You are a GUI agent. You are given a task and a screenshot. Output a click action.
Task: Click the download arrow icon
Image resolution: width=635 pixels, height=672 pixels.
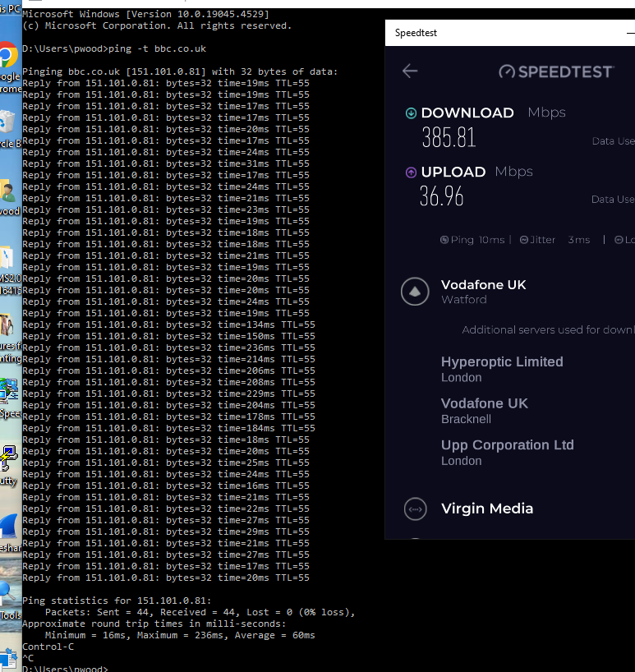411,113
